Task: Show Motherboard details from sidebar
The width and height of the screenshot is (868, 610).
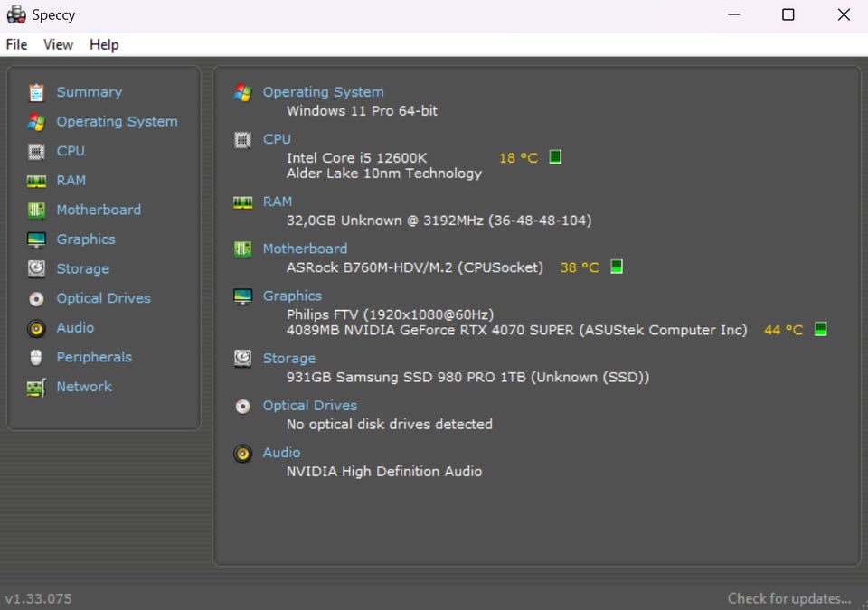Action: pos(99,210)
